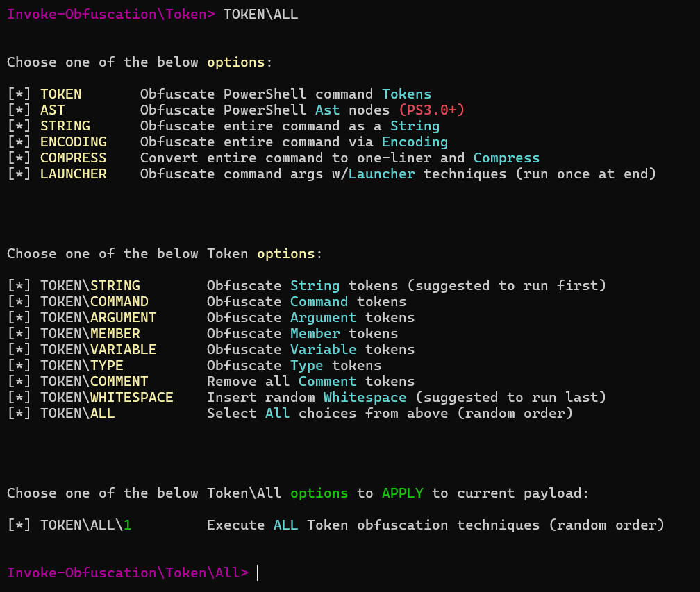Screen dimensions: 700x592
Task: Click the green APPLY keyword
Action: pyautogui.click(x=402, y=493)
